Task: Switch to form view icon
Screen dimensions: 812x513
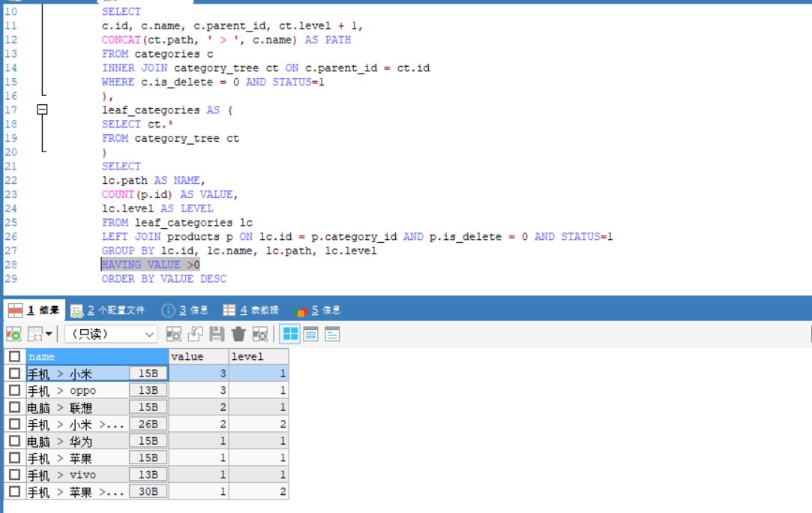Action: [x=310, y=334]
